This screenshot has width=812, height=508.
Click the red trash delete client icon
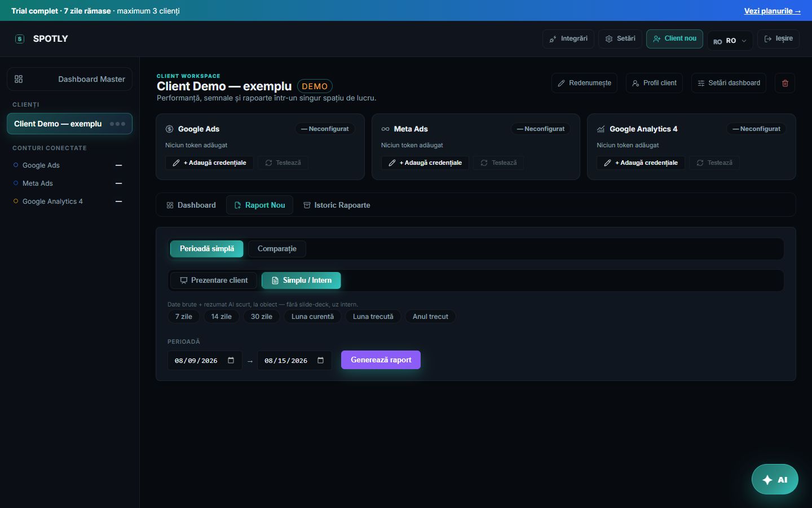785,83
